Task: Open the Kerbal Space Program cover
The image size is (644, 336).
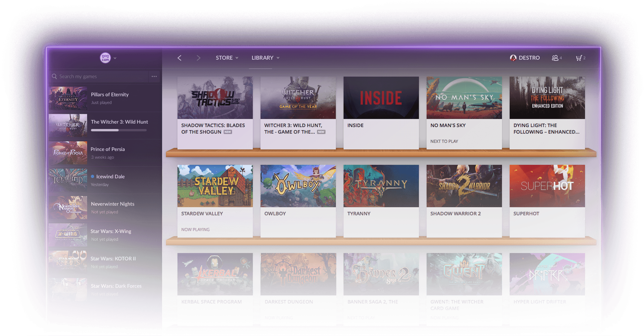Action: [215, 274]
